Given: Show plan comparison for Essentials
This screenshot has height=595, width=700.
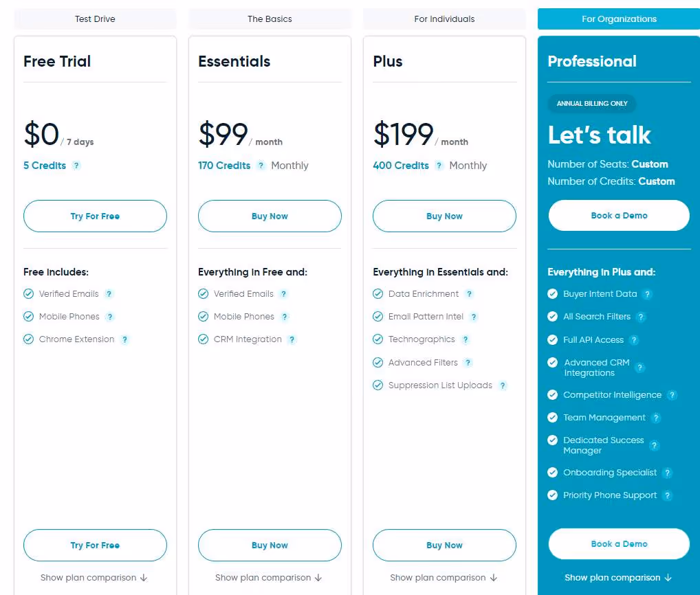Looking at the screenshot, I should (269, 577).
